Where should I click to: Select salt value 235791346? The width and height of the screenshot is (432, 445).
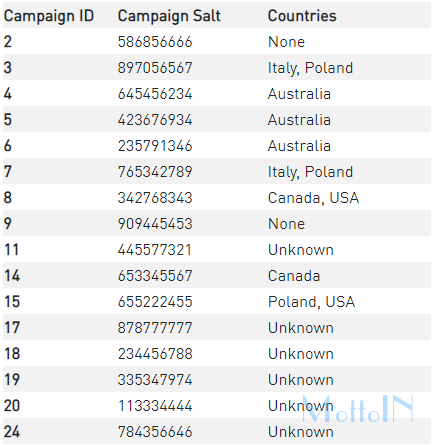tap(155, 146)
